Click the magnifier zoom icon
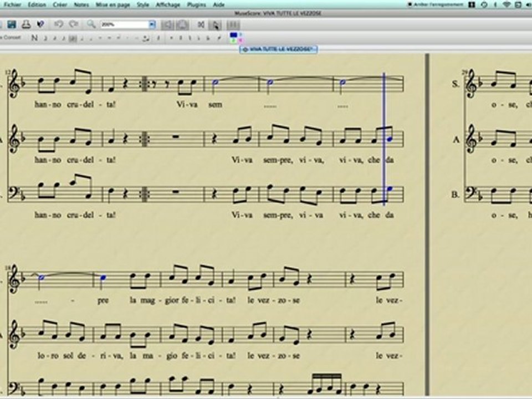 tap(91, 24)
